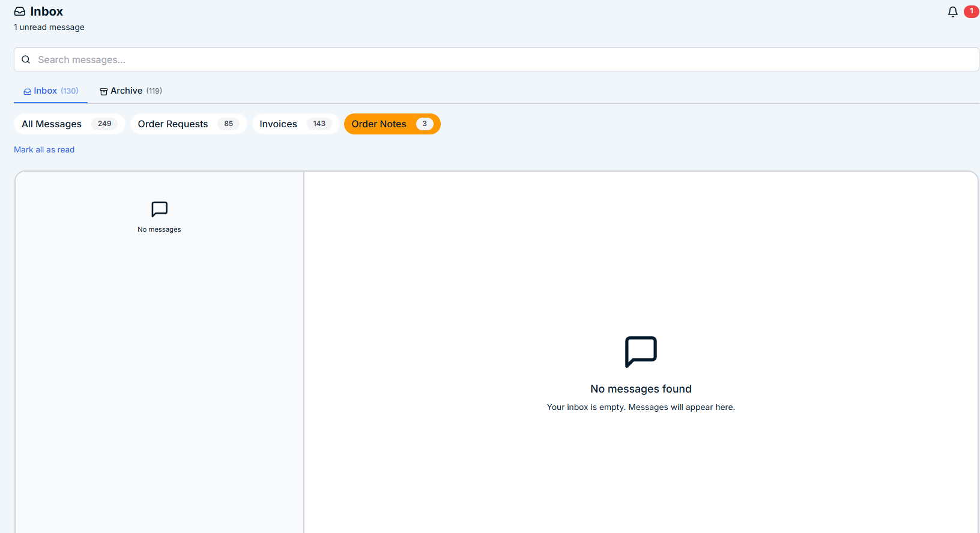Open the notifications bell icon
The image size is (980, 533).
pos(952,12)
